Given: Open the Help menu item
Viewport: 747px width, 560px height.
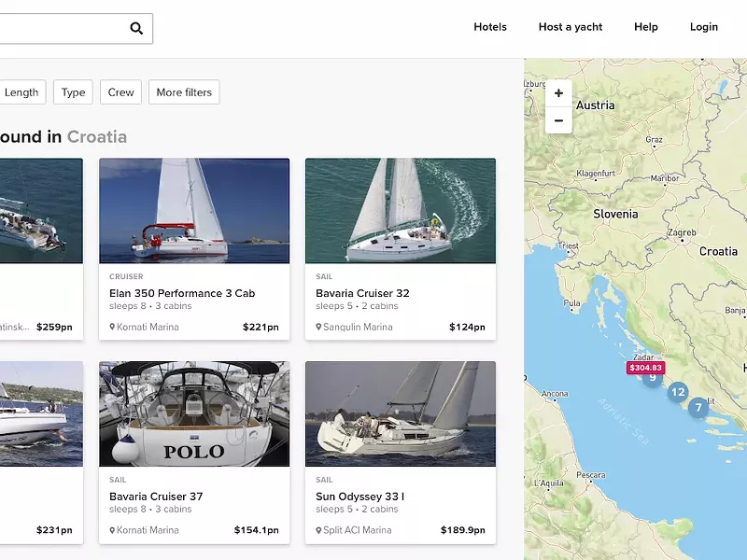Looking at the screenshot, I should click(x=645, y=27).
